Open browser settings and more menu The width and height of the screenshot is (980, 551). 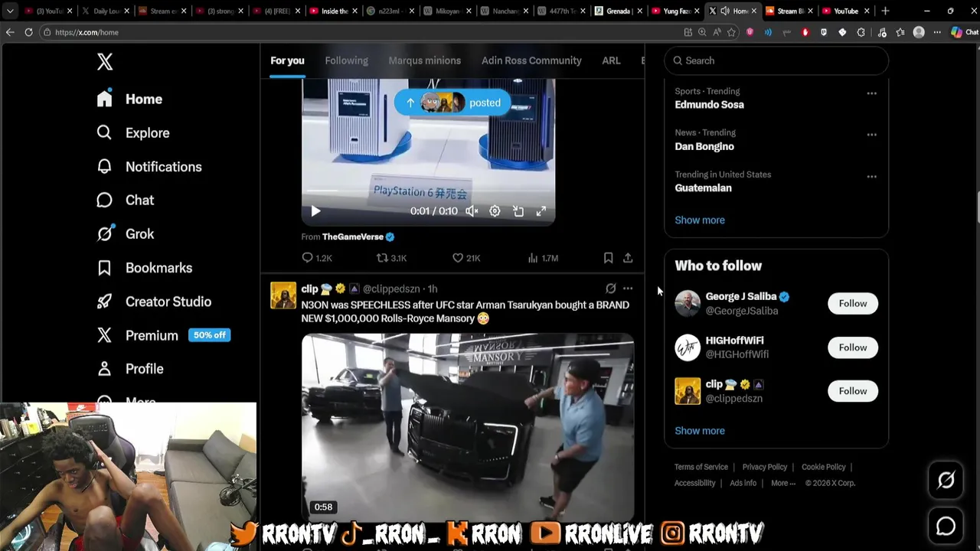click(936, 32)
